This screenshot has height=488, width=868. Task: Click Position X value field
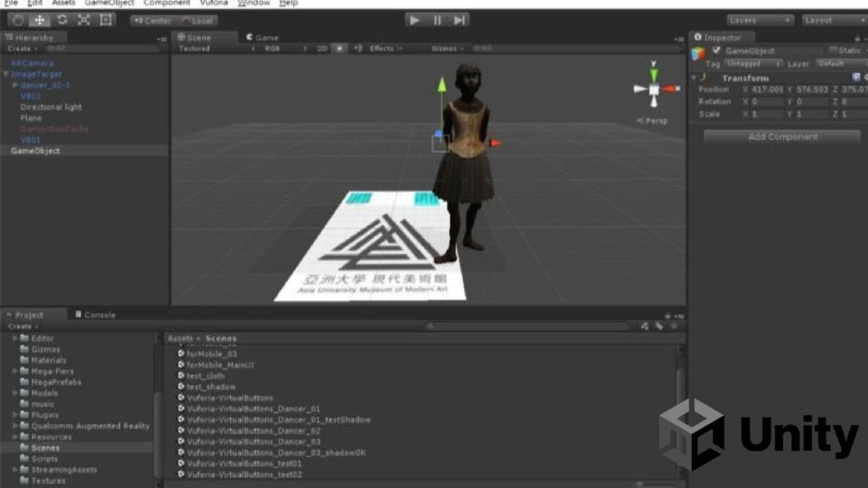(x=767, y=90)
